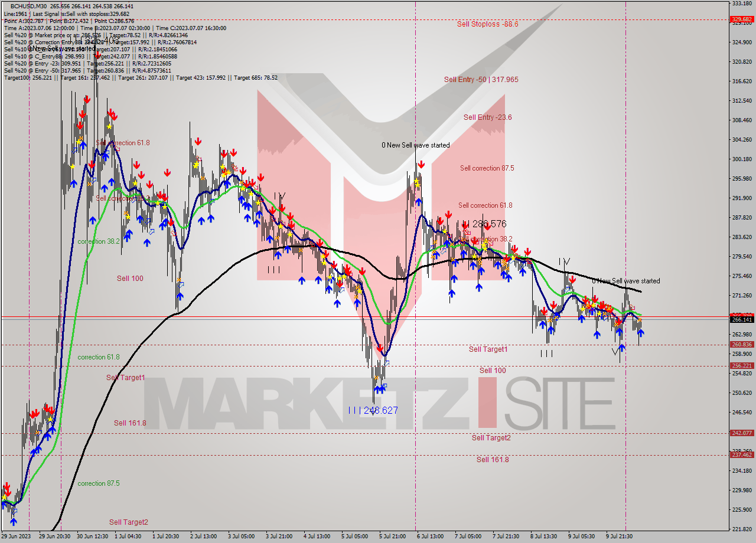Click green 'correction 87.5' label

tap(99, 483)
